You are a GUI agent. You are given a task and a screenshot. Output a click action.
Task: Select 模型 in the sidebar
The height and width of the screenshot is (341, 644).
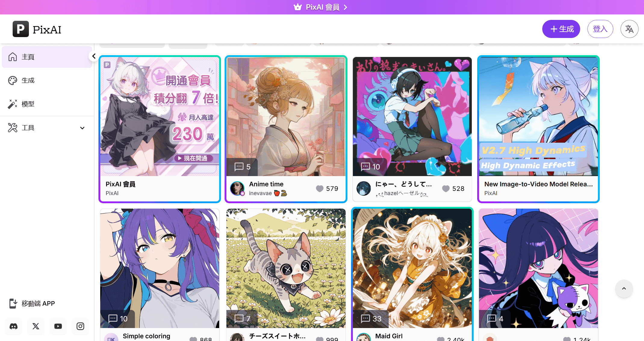[47, 104]
